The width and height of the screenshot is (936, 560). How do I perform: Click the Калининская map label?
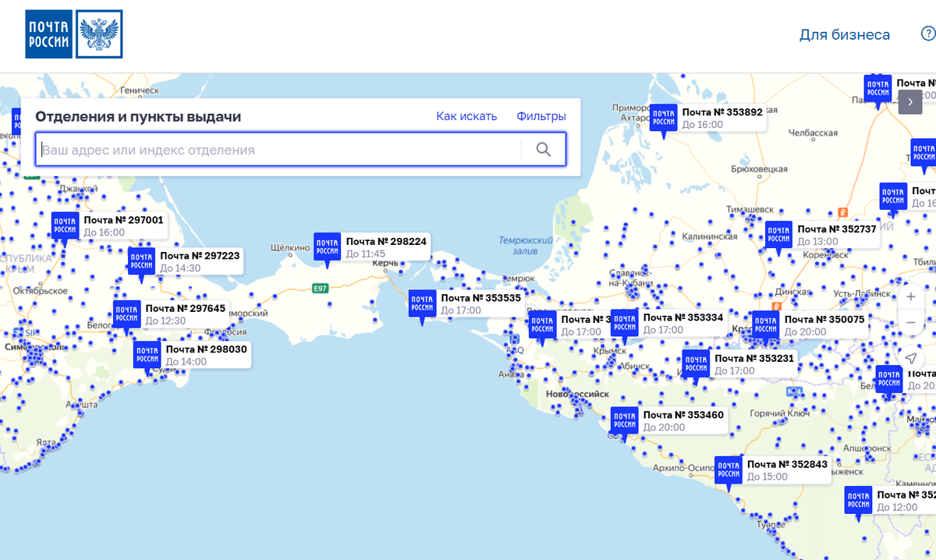tap(710, 236)
